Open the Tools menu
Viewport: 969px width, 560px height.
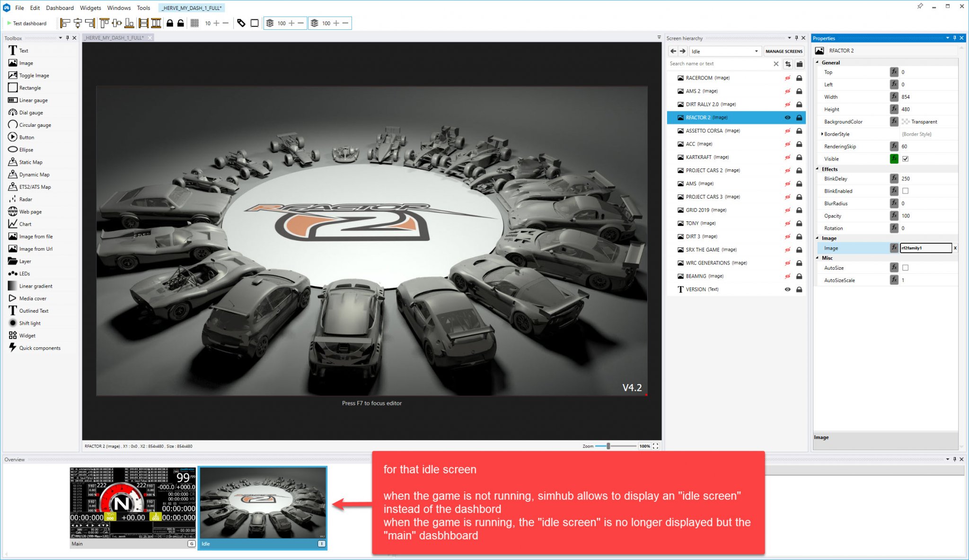tap(143, 8)
